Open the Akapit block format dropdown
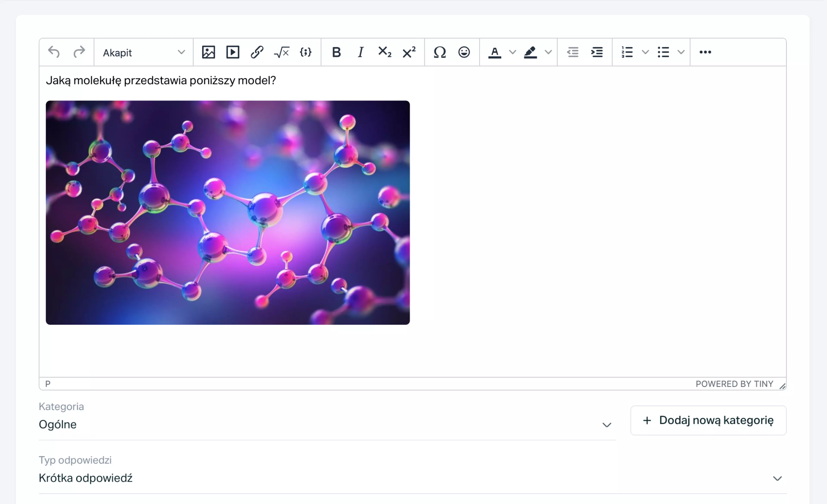 (x=144, y=52)
